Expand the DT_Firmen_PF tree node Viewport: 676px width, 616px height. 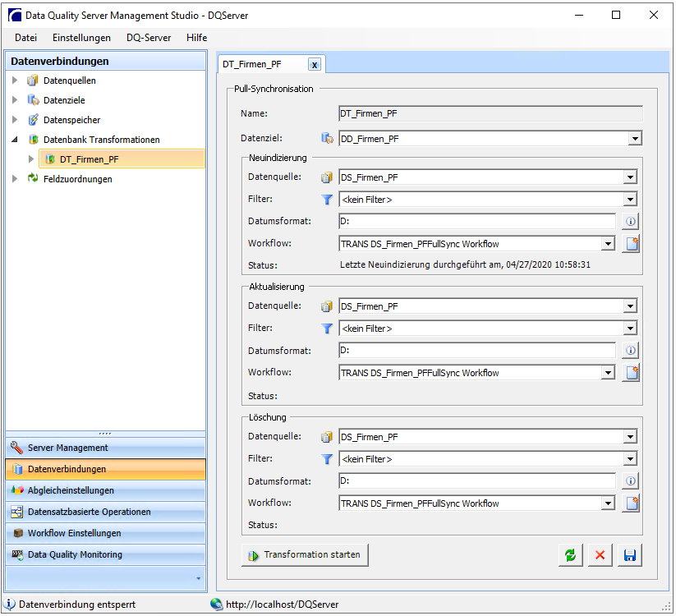[30, 159]
